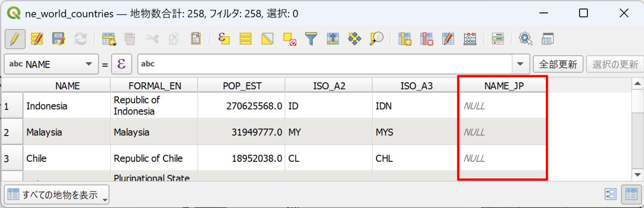
Task: Click the Chile NAME cell
Action: click(x=67, y=158)
